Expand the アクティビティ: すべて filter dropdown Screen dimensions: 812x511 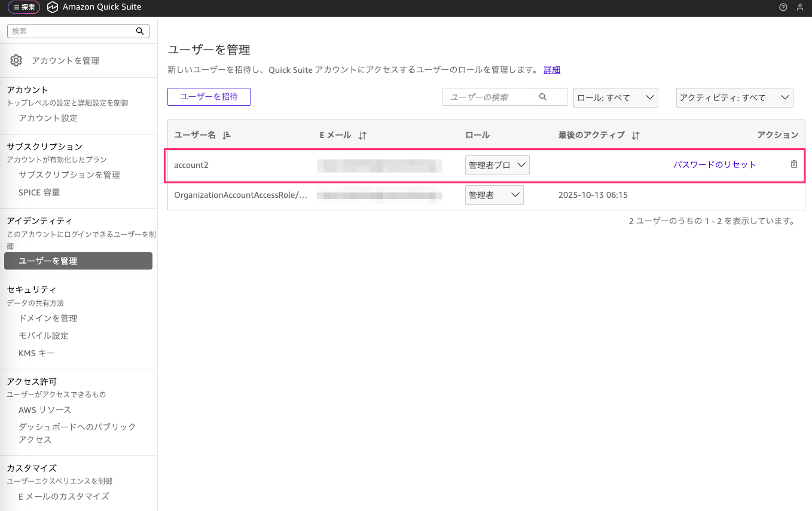734,97
